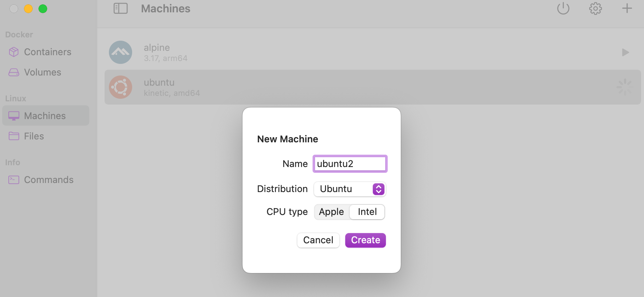Select Machines in the sidebar
The width and height of the screenshot is (644, 297).
pos(46,115)
